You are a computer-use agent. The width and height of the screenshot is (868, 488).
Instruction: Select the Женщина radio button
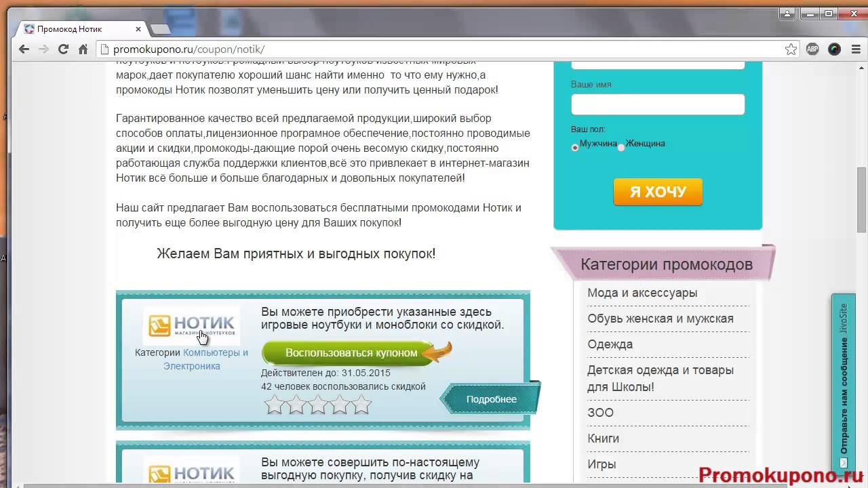click(x=621, y=147)
